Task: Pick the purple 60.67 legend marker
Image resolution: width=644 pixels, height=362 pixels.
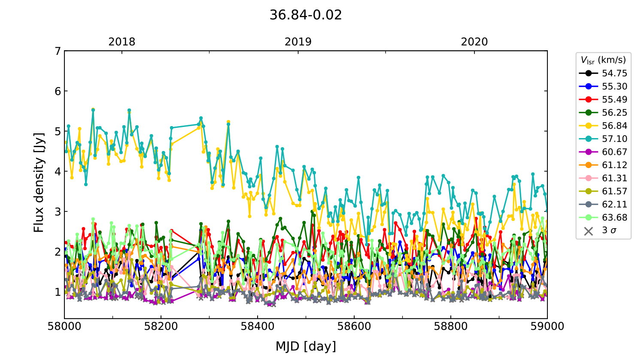Action: [x=588, y=152]
